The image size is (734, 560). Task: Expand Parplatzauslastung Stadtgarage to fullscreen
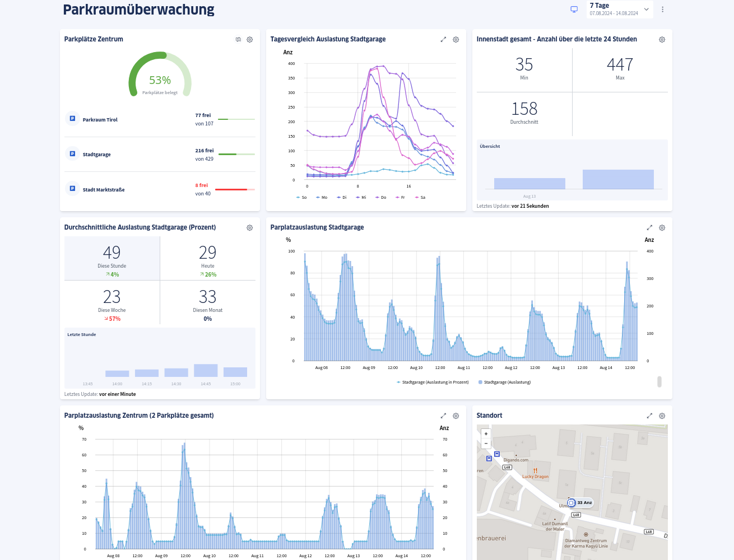point(649,227)
